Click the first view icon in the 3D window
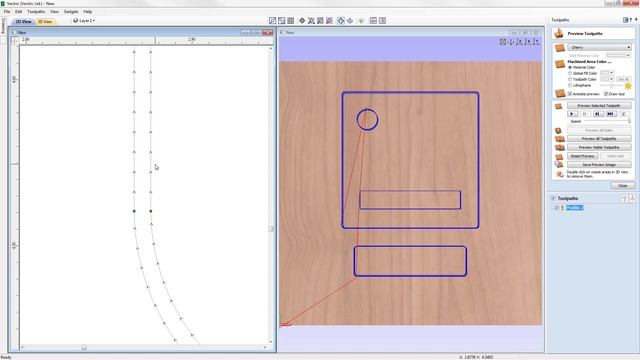The image size is (640, 360). [503, 42]
